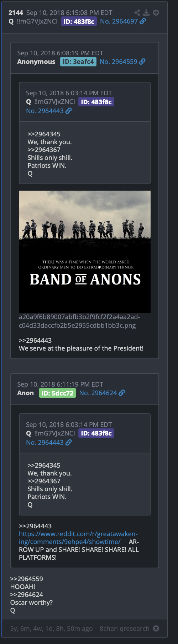The height and width of the screenshot is (644, 178).
Task: Click the download icon on post 2144
Action: point(146,13)
